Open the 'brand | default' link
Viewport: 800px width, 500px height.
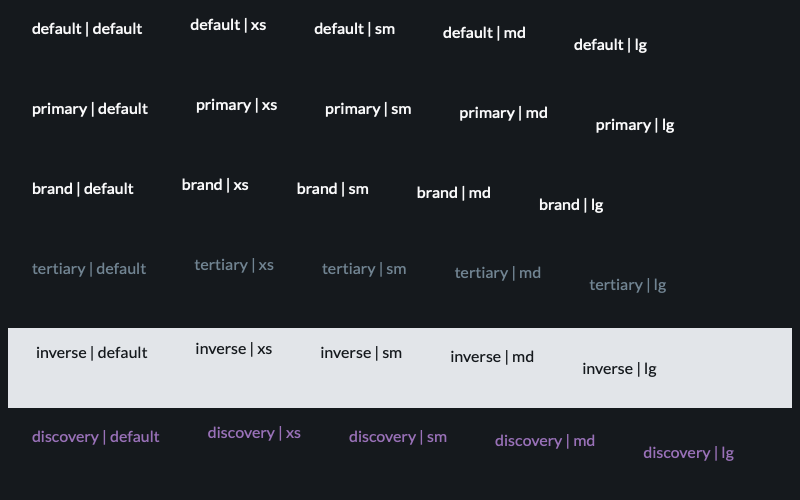pos(83,189)
